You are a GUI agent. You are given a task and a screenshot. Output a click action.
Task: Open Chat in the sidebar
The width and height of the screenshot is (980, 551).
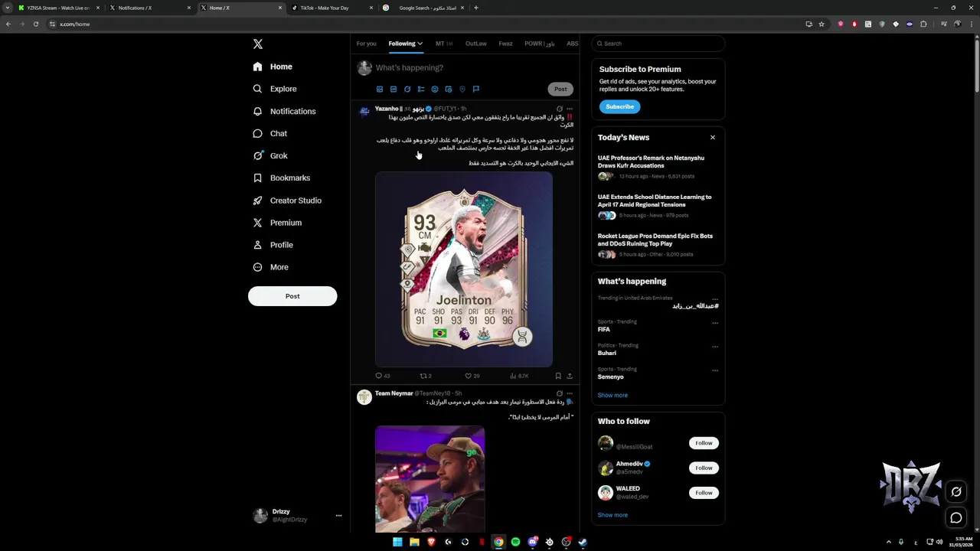point(270,133)
